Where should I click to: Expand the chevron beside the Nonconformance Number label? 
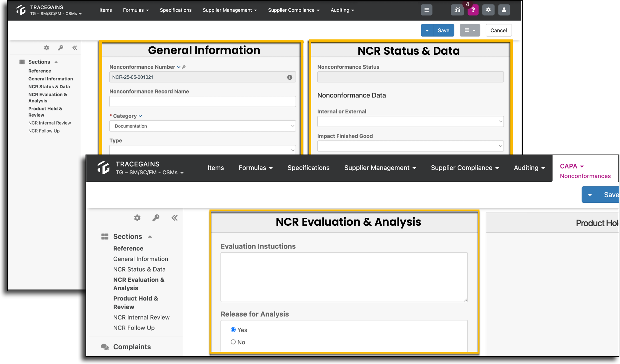[179, 67]
